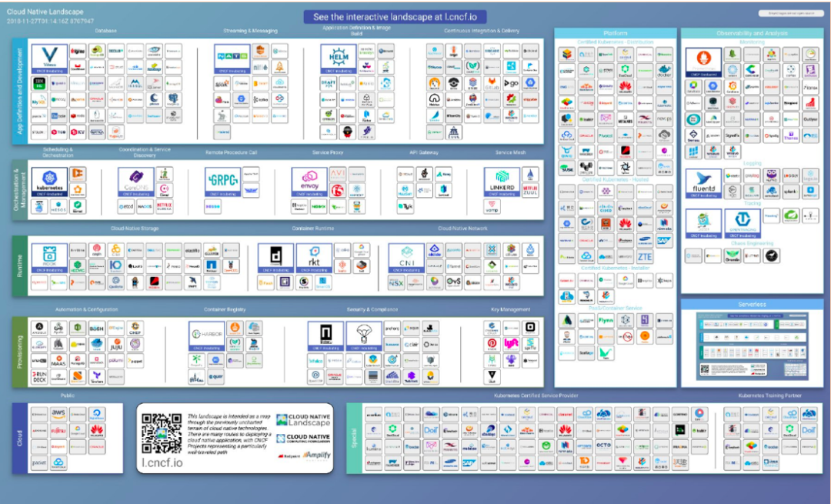Image resolution: width=831 pixels, height=504 pixels.
Task: Select the NSX logo in Cloud-Native Network
Action: pyautogui.click(x=396, y=283)
